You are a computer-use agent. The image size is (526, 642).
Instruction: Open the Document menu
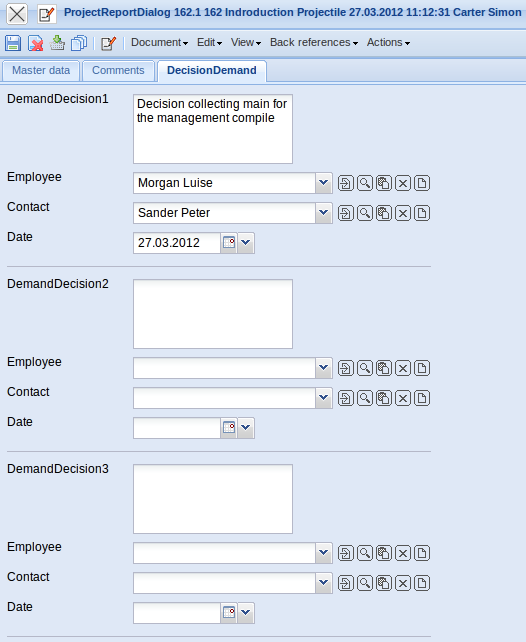(x=160, y=43)
